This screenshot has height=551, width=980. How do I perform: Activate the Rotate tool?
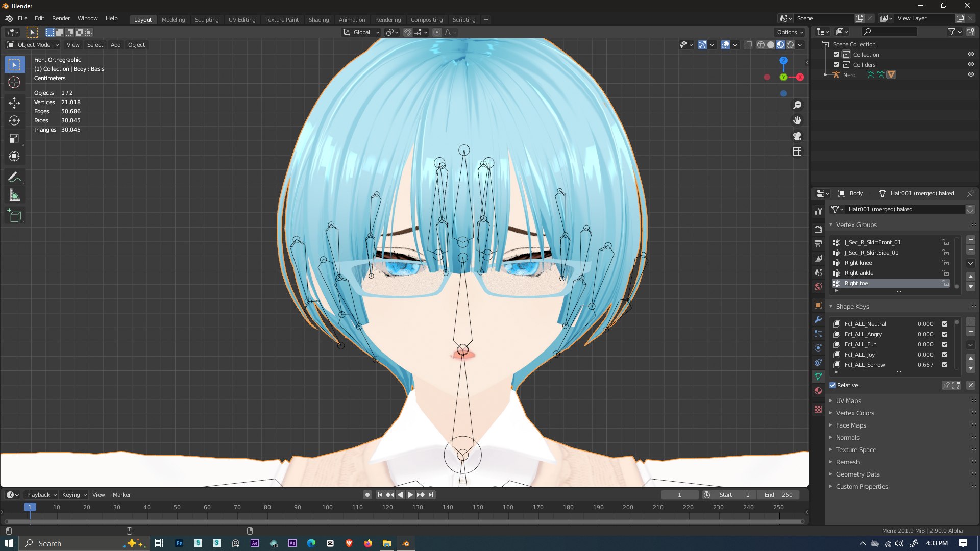[x=14, y=120]
